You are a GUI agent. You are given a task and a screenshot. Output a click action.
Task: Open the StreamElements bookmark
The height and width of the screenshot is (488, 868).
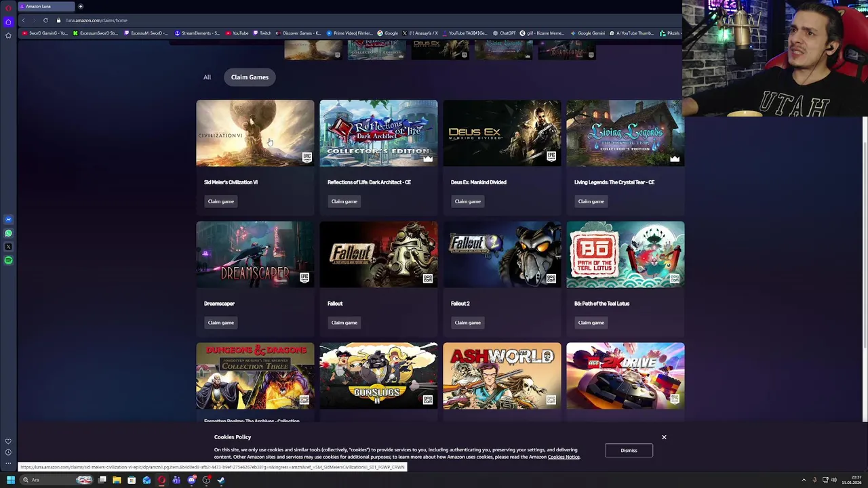(197, 33)
